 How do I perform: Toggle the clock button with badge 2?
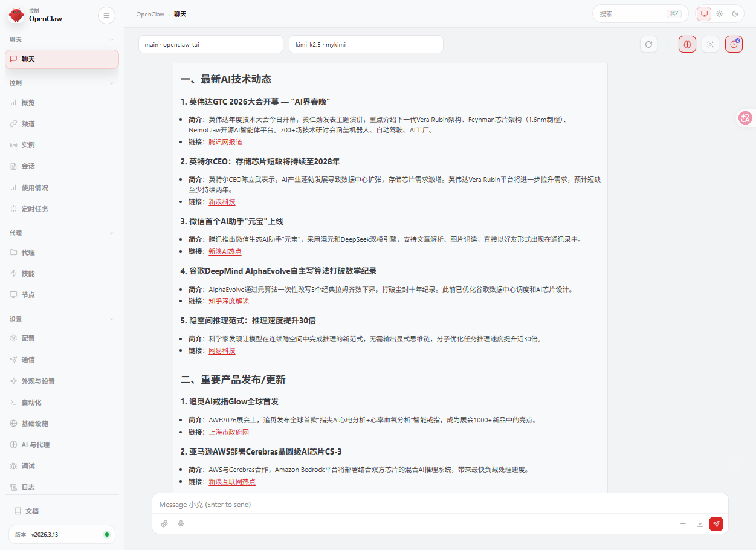tap(734, 44)
